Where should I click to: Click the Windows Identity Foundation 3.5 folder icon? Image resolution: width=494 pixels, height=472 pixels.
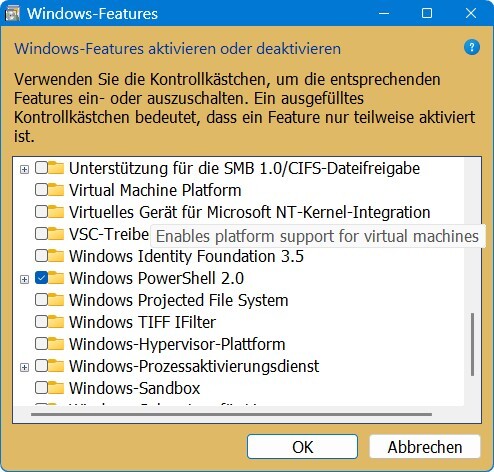click(56, 256)
